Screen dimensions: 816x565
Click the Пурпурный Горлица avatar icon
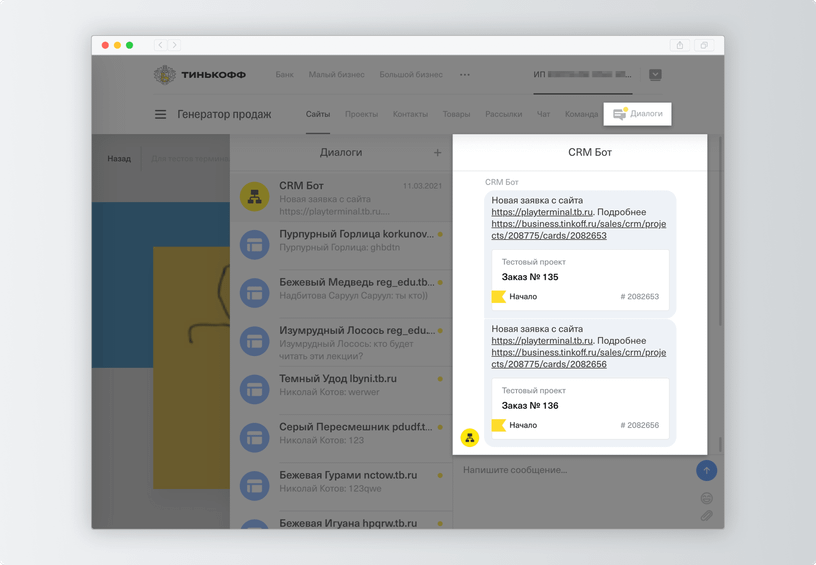254,245
